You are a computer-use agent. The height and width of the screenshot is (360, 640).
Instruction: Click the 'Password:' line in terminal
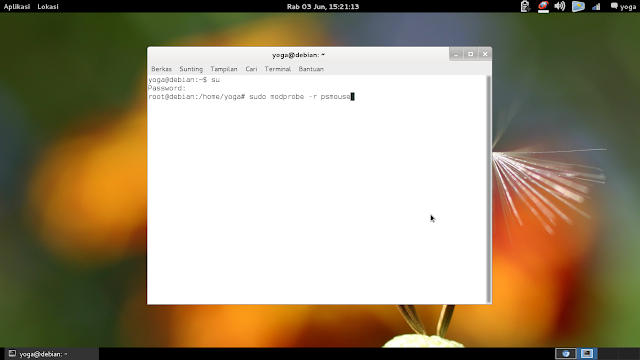click(x=167, y=88)
